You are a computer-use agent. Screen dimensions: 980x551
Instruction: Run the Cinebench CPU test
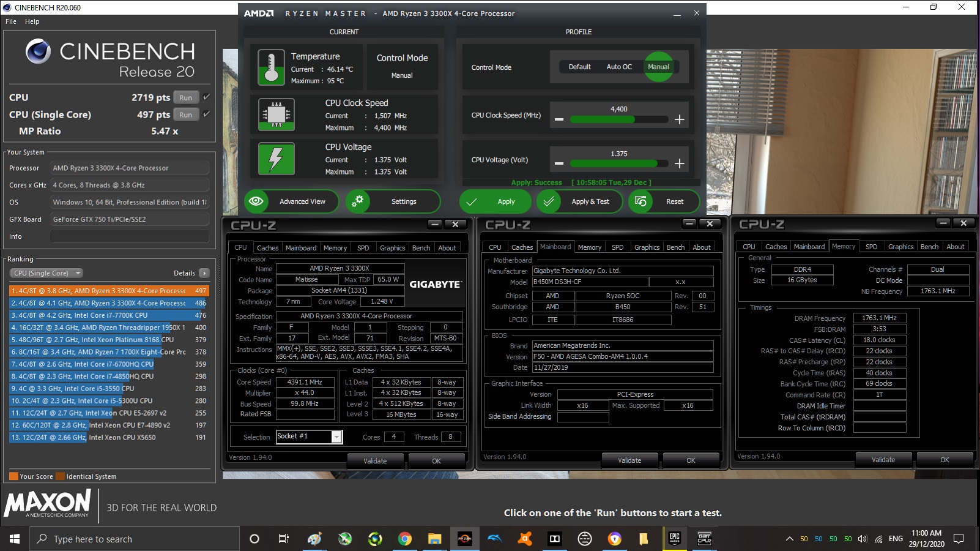pos(186,97)
